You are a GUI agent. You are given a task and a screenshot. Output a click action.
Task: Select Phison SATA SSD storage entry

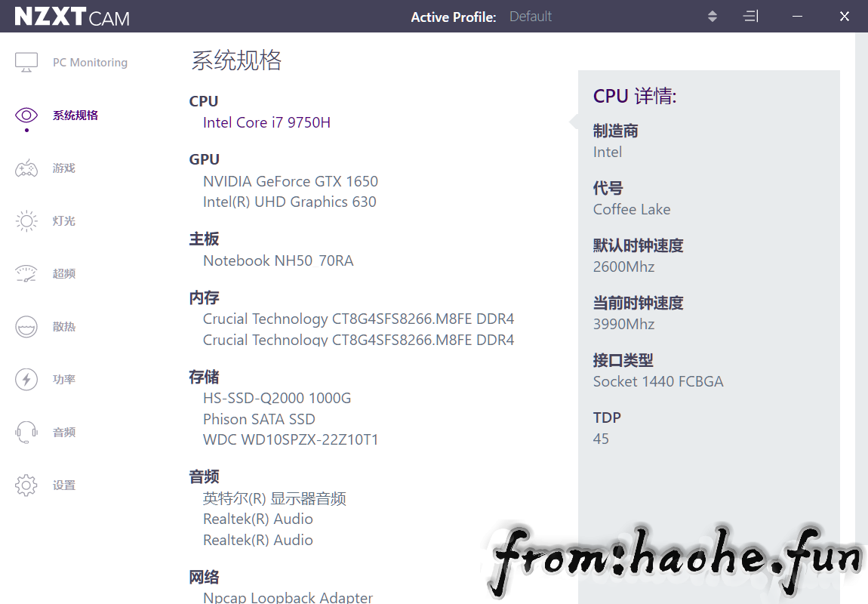pyautogui.click(x=259, y=419)
